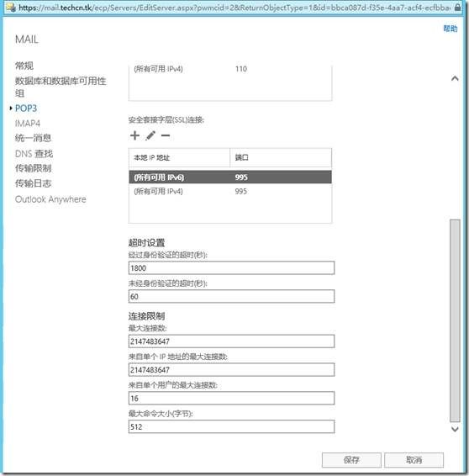
Task: Click the MAIL server title
Action: (27, 40)
